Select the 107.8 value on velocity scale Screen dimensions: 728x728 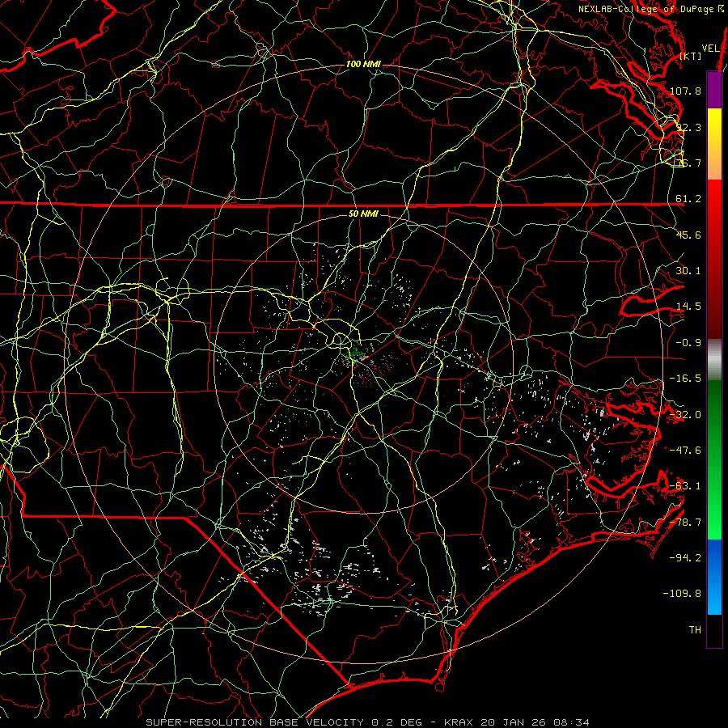(686, 91)
